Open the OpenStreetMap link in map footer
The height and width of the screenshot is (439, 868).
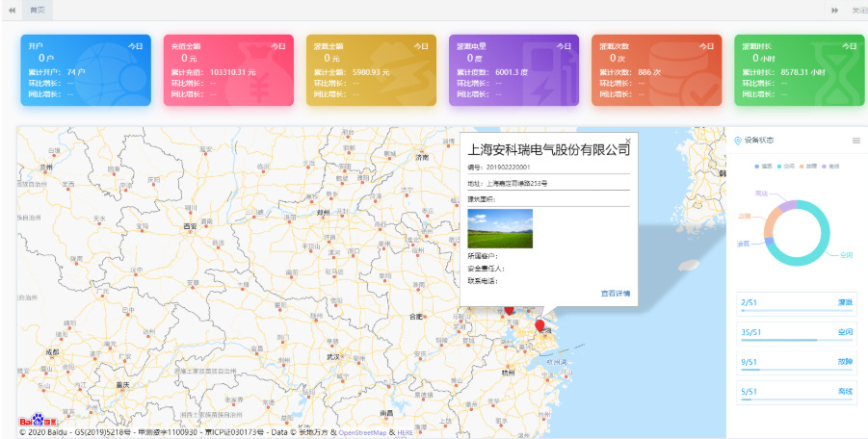(x=362, y=432)
